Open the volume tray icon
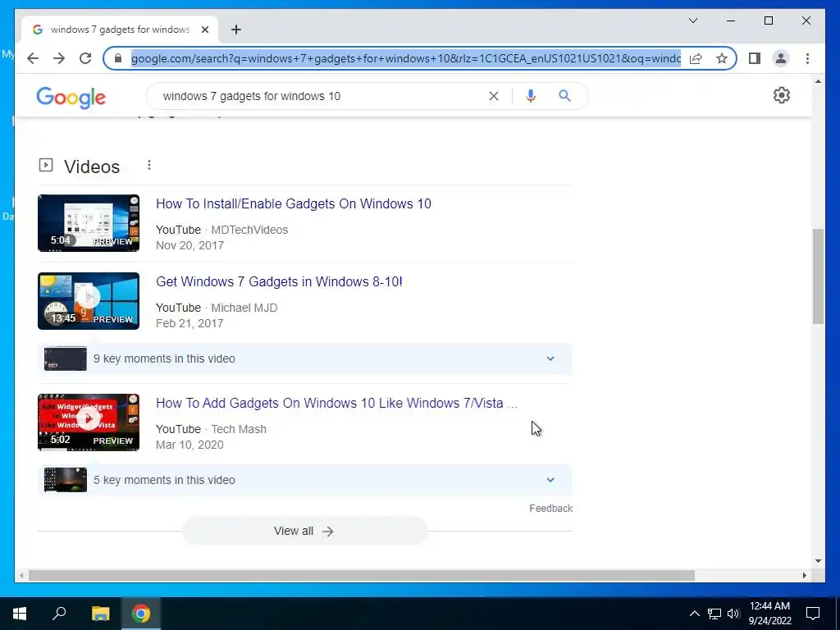840x630 pixels. coord(733,614)
